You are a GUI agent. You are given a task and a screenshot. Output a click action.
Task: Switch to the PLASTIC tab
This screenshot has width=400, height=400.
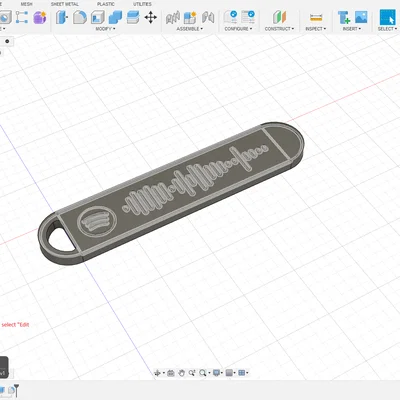click(x=106, y=4)
